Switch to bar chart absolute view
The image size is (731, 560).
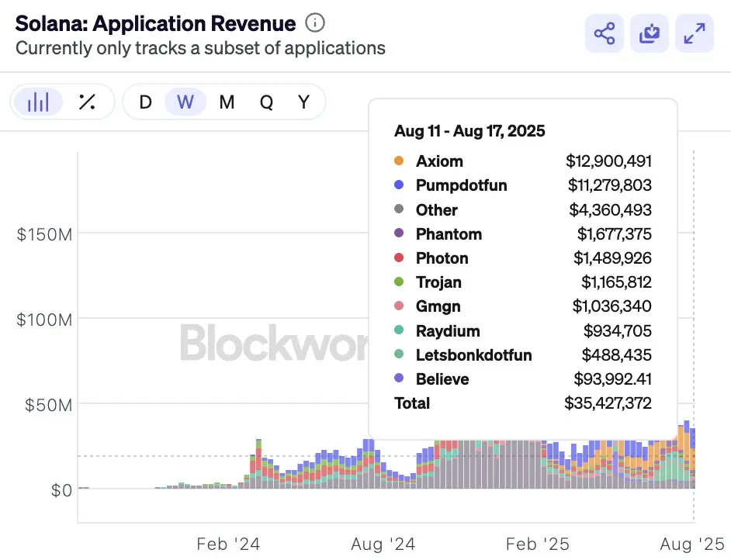click(38, 102)
